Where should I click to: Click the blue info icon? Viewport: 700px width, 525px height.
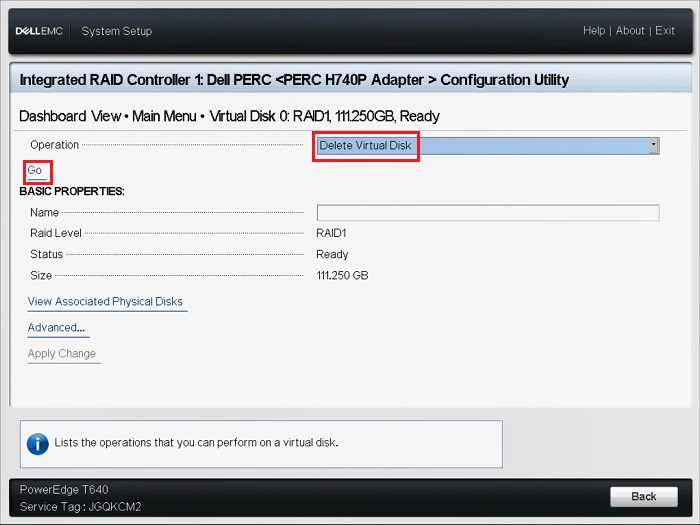tap(38, 444)
